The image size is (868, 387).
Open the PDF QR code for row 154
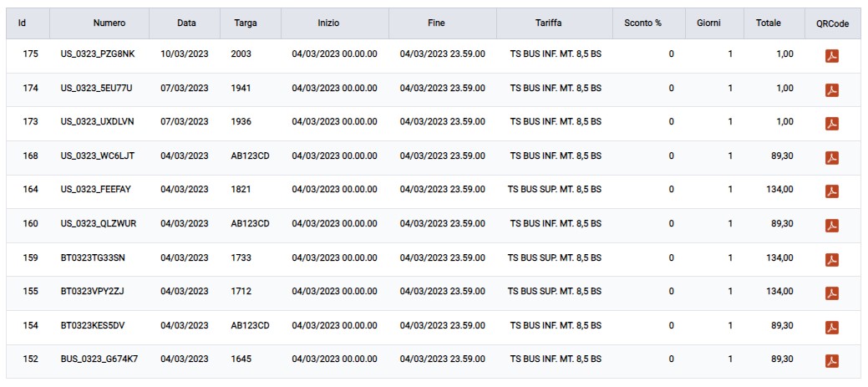[x=831, y=327]
